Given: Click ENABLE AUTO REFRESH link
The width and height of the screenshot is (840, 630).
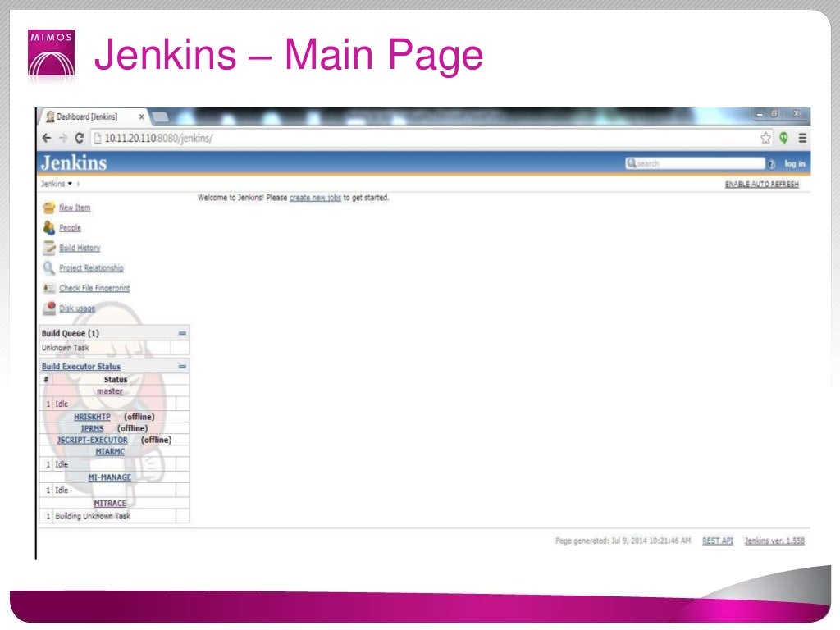Looking at the screenshot, I should pos(762,185).
